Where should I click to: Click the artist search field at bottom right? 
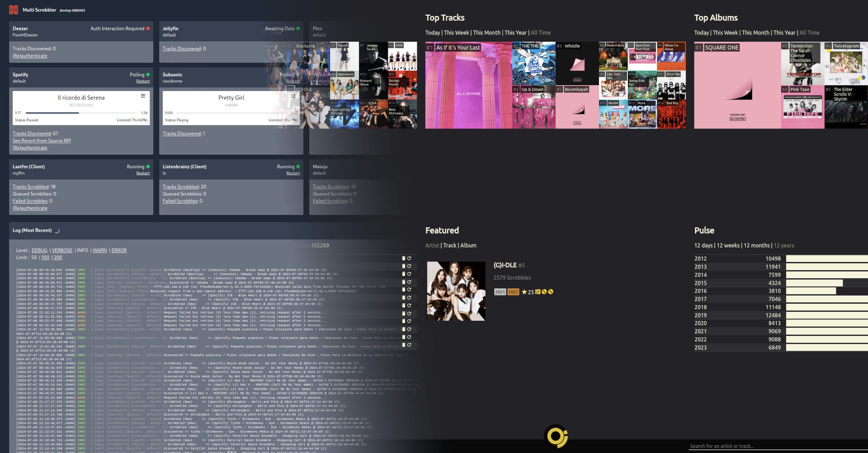[746, 446]
